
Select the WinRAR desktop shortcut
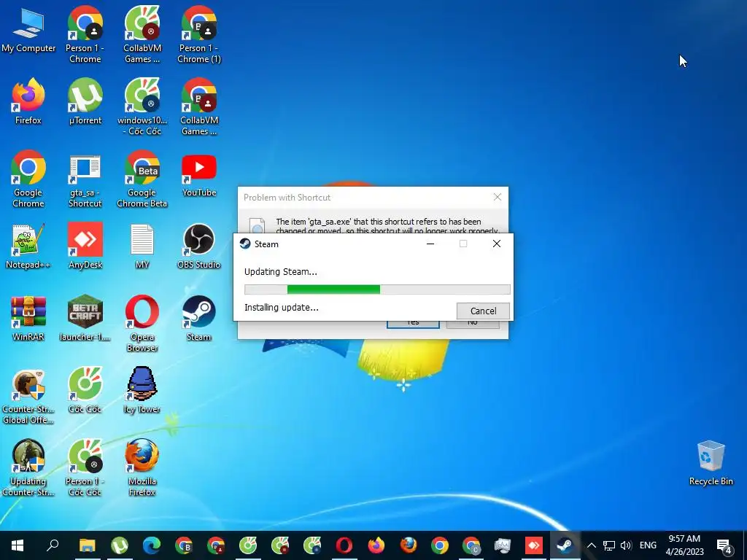[28, 319]
